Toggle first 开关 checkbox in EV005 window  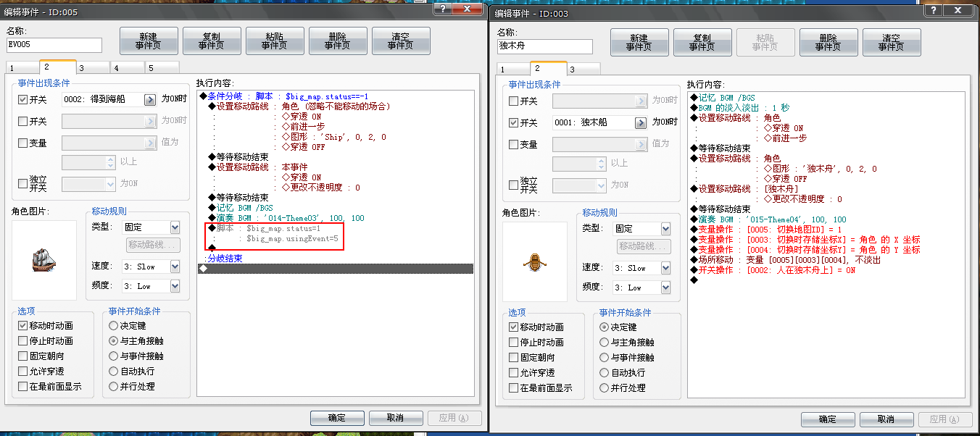pos(23,99)
